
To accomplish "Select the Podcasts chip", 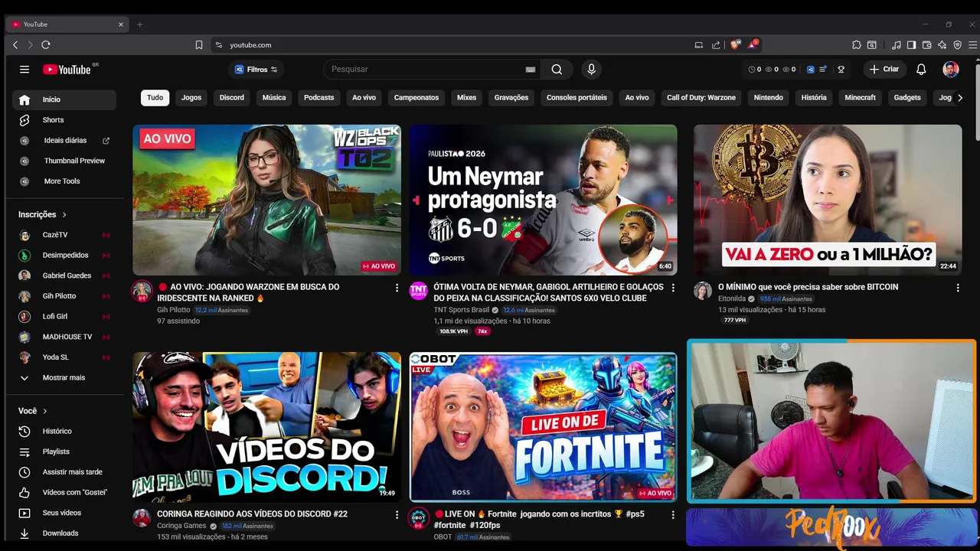I will pos(318,98).
